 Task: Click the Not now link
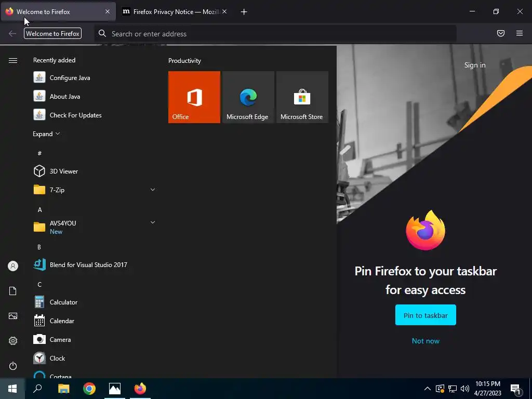(x=425, y=341)
